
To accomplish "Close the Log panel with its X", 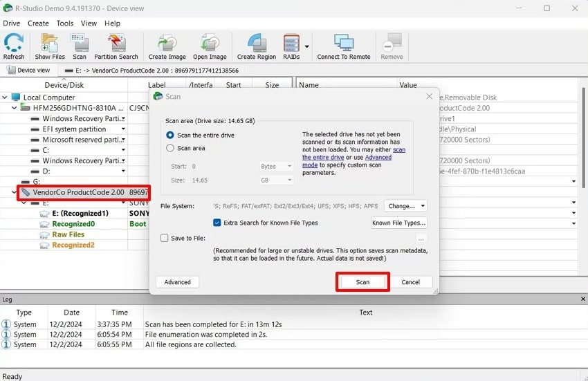I will pos(582,299).
